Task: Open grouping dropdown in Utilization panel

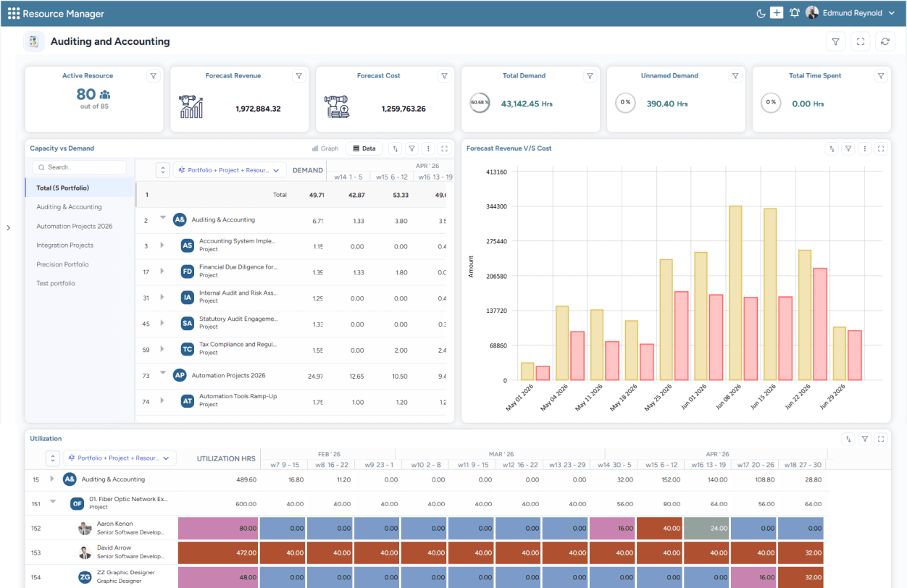Action: coord(120,458)
